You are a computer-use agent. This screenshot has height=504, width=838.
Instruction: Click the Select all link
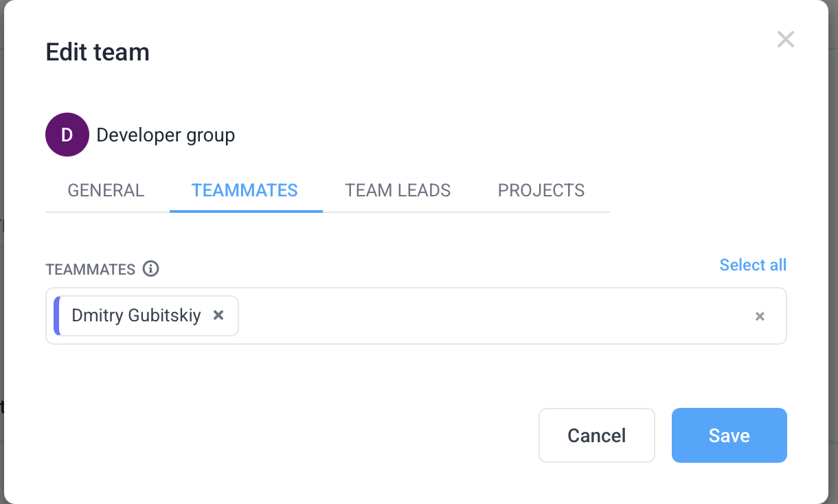click(x=753, y=265)
